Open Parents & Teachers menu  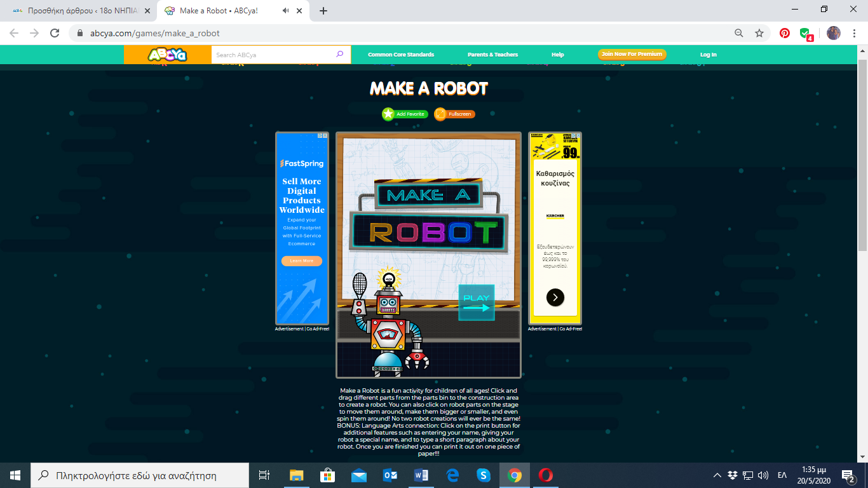(x=492, y=55)
